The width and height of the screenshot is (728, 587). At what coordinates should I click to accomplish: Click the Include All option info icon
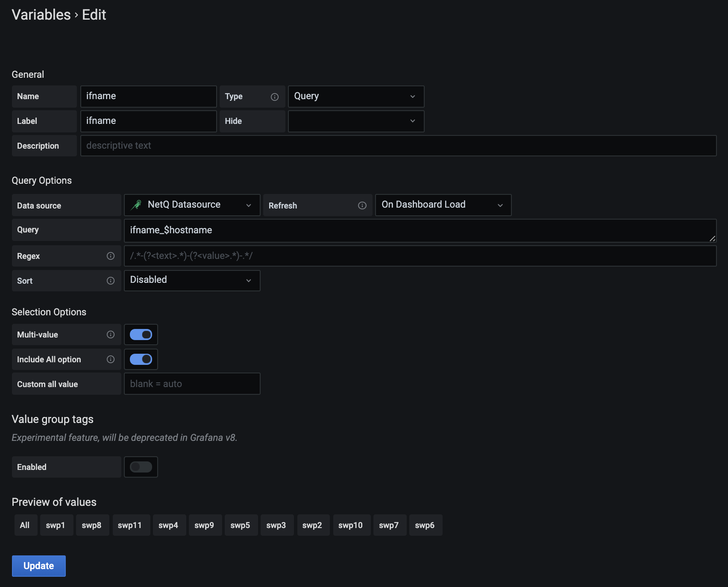[111, 359]
